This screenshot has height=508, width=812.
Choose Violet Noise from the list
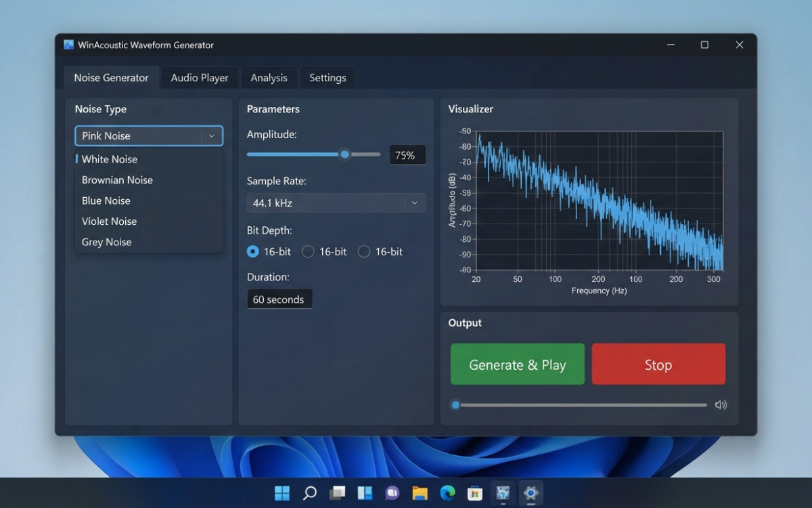tap(149, 221)
